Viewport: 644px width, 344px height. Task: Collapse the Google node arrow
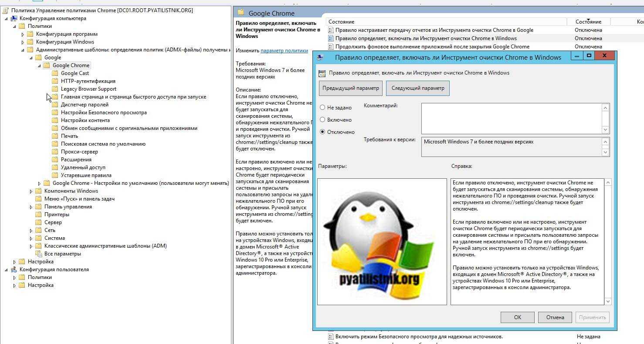coord(31,58)
